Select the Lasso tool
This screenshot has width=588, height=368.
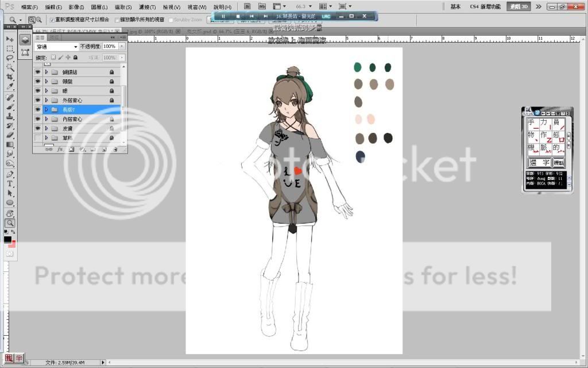tap(10, 58)
